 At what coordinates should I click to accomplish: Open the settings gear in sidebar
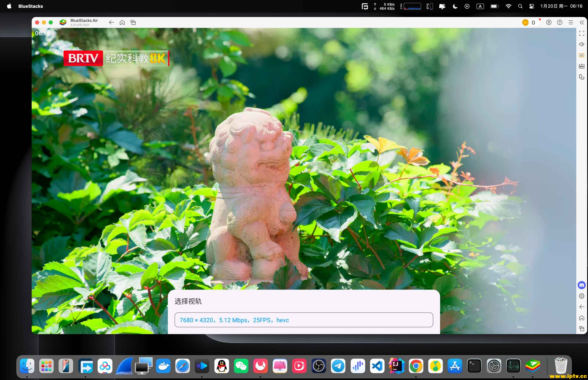(582, 296)
